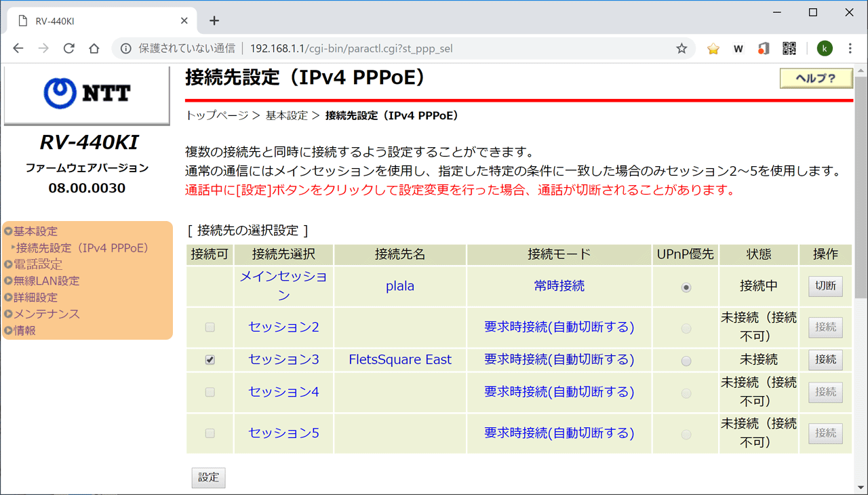Open the セッション4 link
The height and width of the screenshot is (495, 868).
pos(283,392)
